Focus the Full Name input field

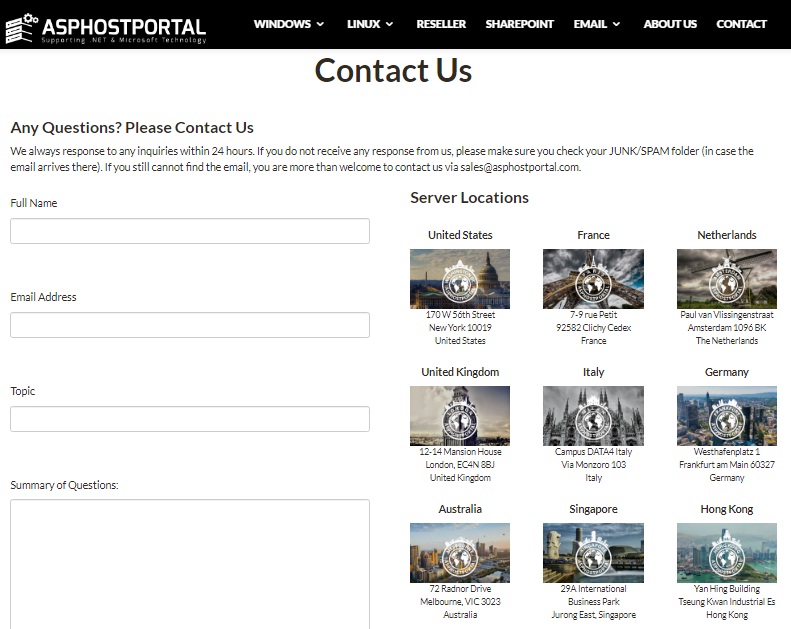coord(190,231)
